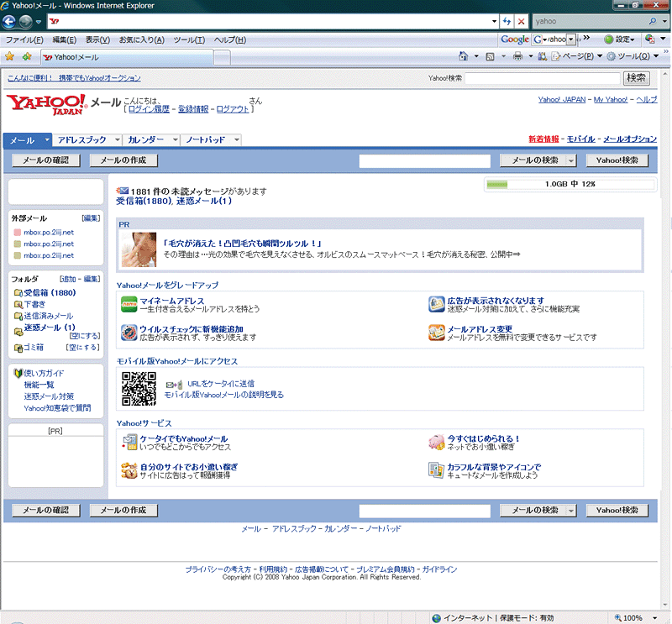Click the PR ad thumbnail of woman
The height and width of the screenshot is (624, 672).
pyautogui.click(x=139, y=249)
